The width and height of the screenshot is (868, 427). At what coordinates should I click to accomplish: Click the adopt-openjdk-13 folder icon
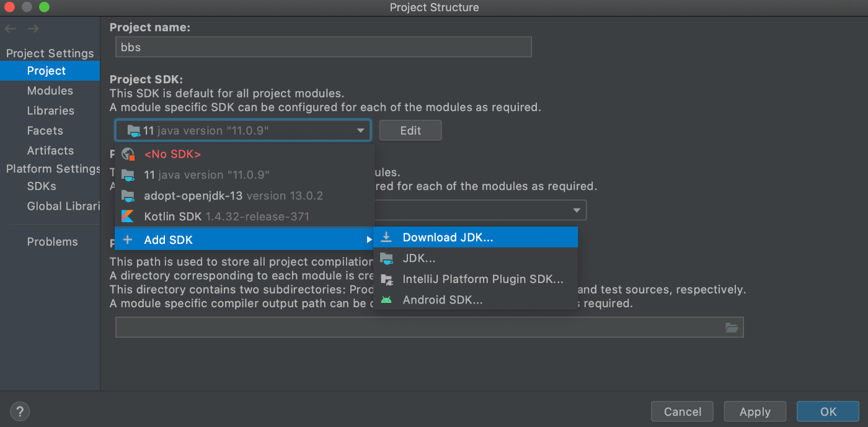128,196
